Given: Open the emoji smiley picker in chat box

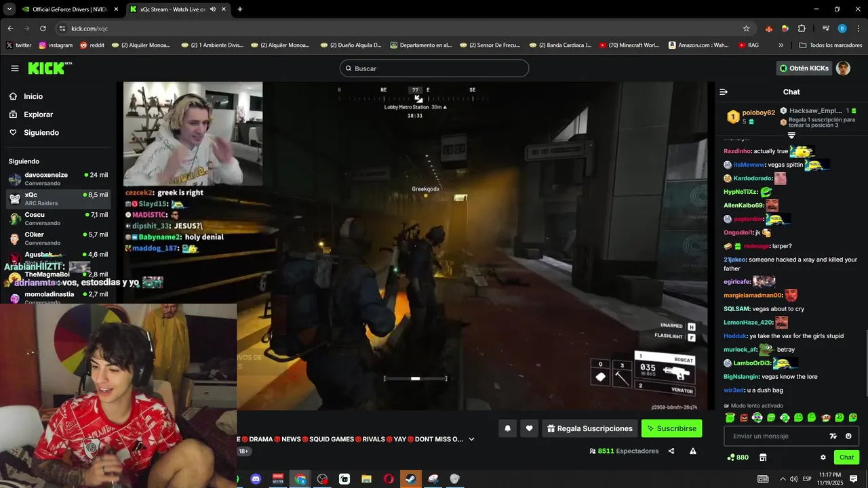Looking at the screenshot, I should [848, 436].
